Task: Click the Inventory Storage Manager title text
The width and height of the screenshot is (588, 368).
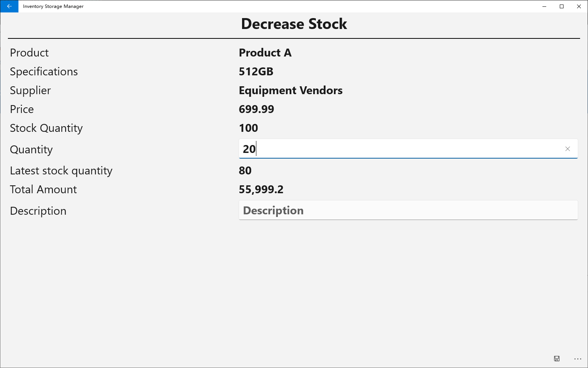Action: (x=53, y=6)
